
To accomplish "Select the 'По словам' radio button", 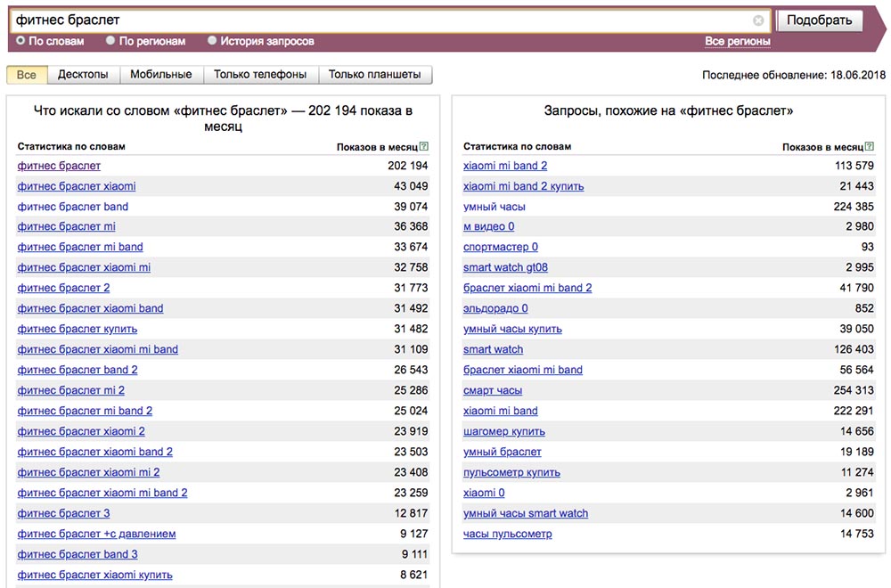I will (21, 41).
